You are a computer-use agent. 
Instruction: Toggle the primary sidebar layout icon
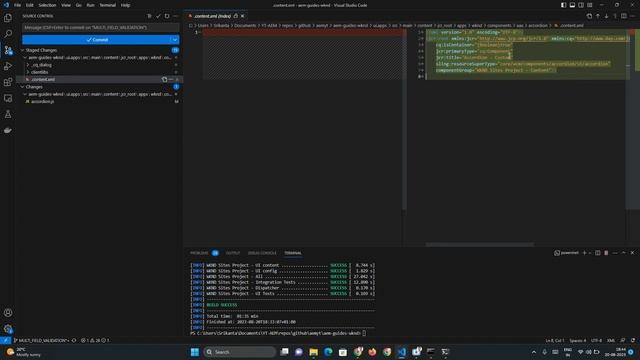click(x=564, y=5)
